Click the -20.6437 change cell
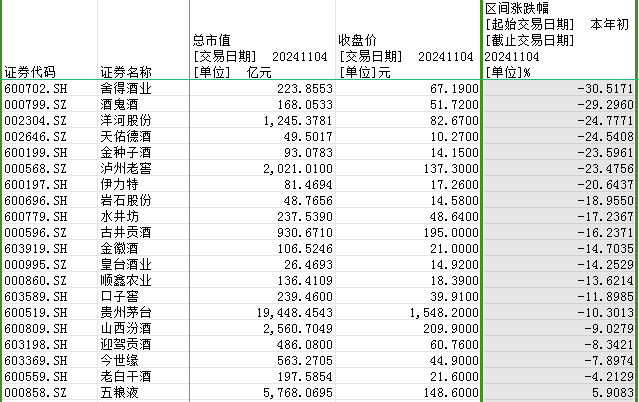Image resolution: width=639 pixels, height=402 pixels. coord(560,185)
